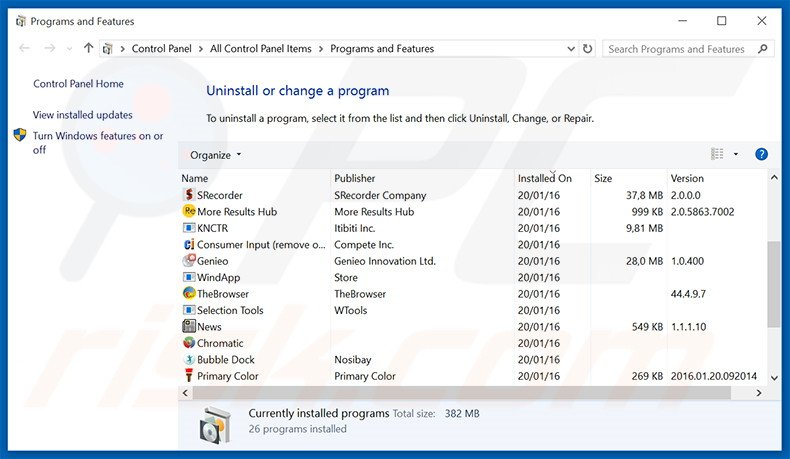
Task: Click publisher Itibiti Inc.
Action: pos(355,228)
